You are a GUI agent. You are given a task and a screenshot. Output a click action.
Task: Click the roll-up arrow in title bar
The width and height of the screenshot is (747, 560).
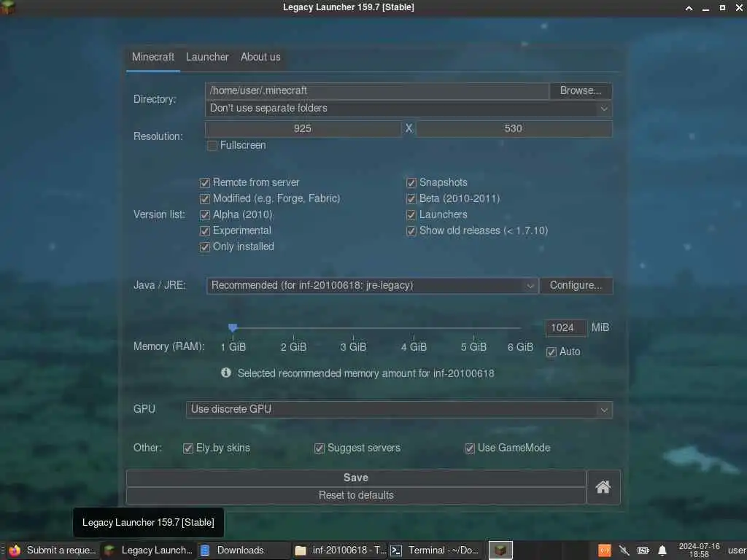coord(689,7)
